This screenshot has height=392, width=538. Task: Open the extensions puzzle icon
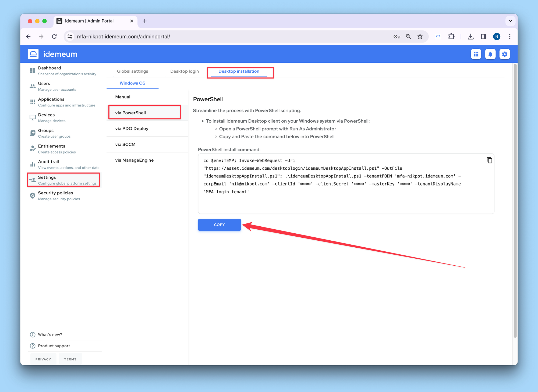451,36
